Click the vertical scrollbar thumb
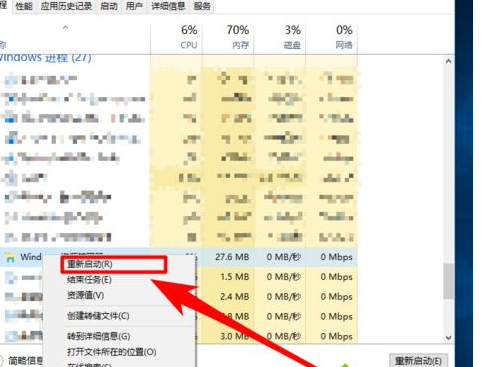Screen dimensions: 484x367 [x=449, y=281]
